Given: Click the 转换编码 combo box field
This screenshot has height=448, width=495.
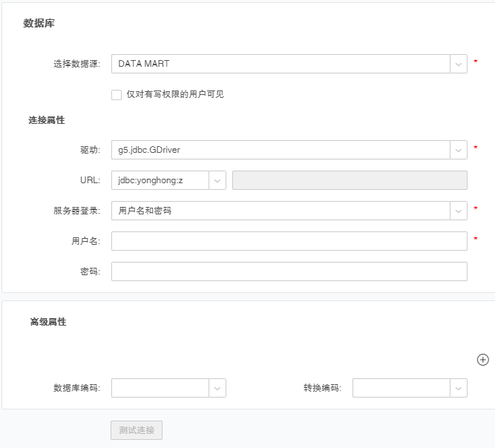Looking at the screenshot, I should pyautogui.click(x=401, y=388).
